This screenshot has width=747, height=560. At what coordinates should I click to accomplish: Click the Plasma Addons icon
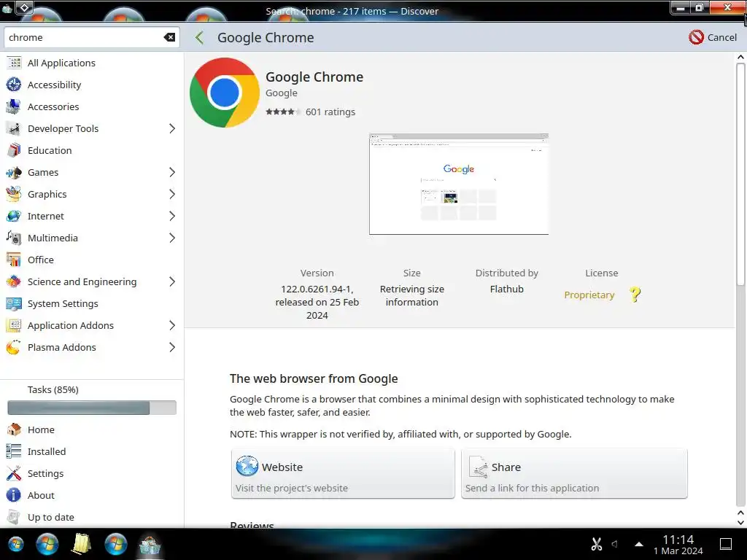14,348
